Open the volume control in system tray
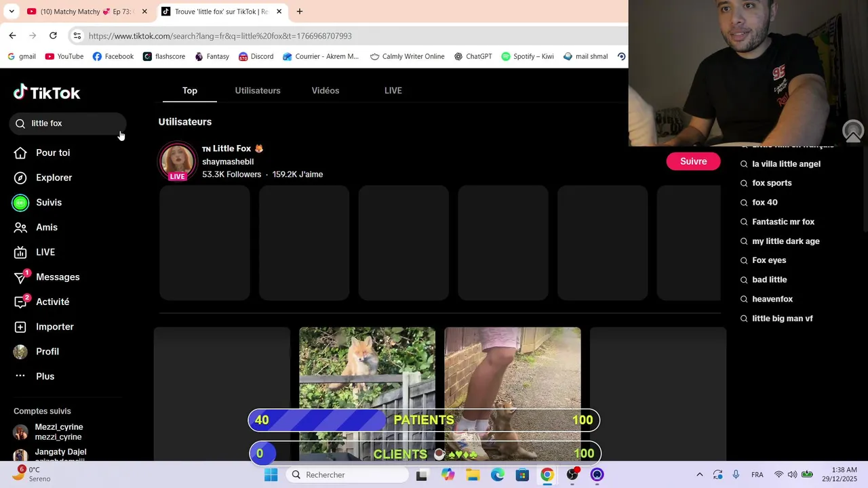This screenshot has width=868, height=488. [x=792, y=474]
